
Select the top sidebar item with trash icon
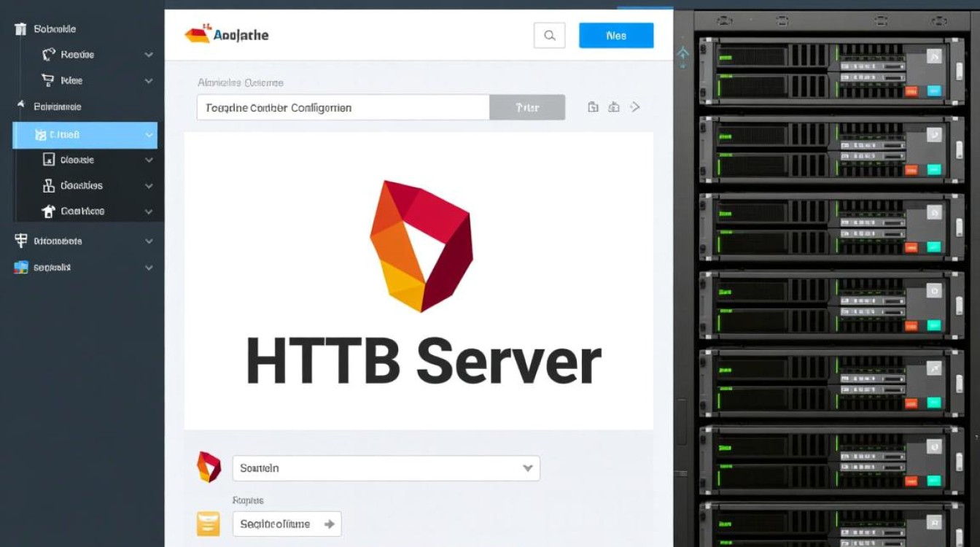pos(55,29)
